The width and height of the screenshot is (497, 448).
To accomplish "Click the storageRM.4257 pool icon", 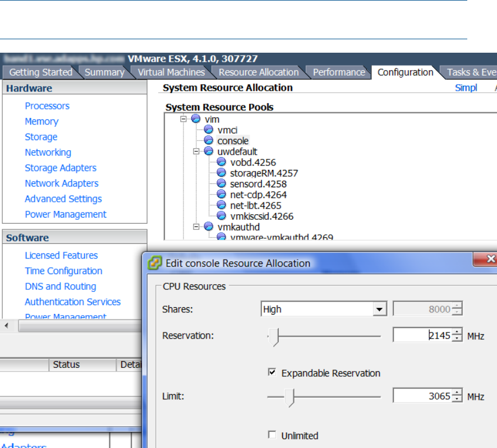I will click(x=221, y=173).
